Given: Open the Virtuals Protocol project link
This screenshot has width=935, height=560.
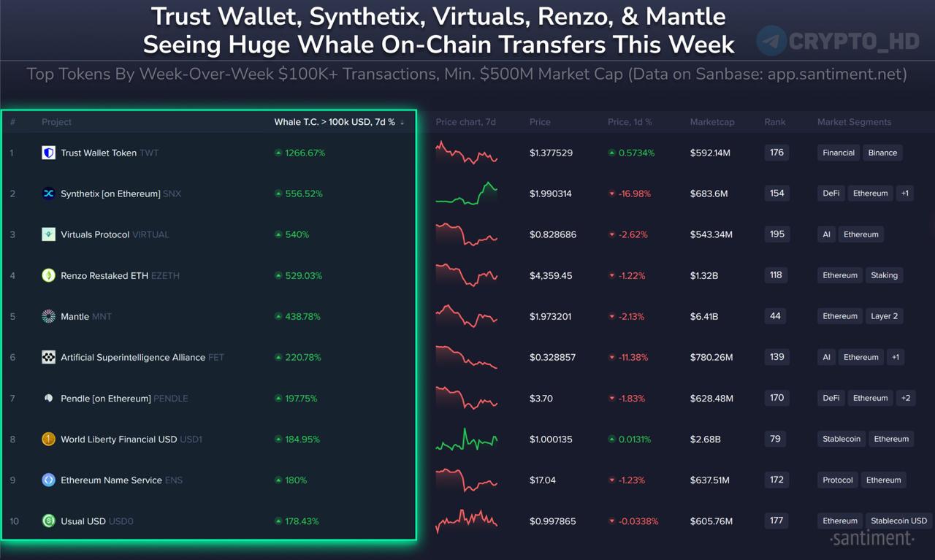Looking at the screenshot, I should 95,234.
